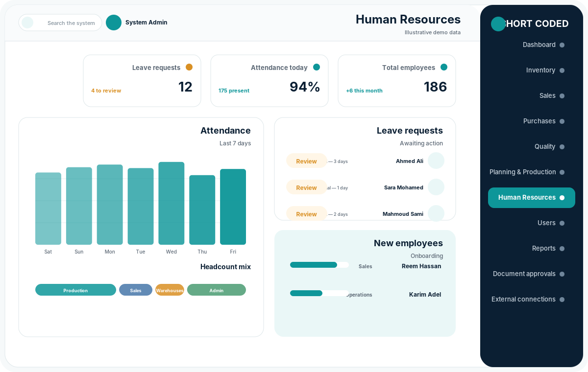The height and width of the screenshot is (372, 588).
Task: Focus the Search the system field
Action: [x=60, y=23]
